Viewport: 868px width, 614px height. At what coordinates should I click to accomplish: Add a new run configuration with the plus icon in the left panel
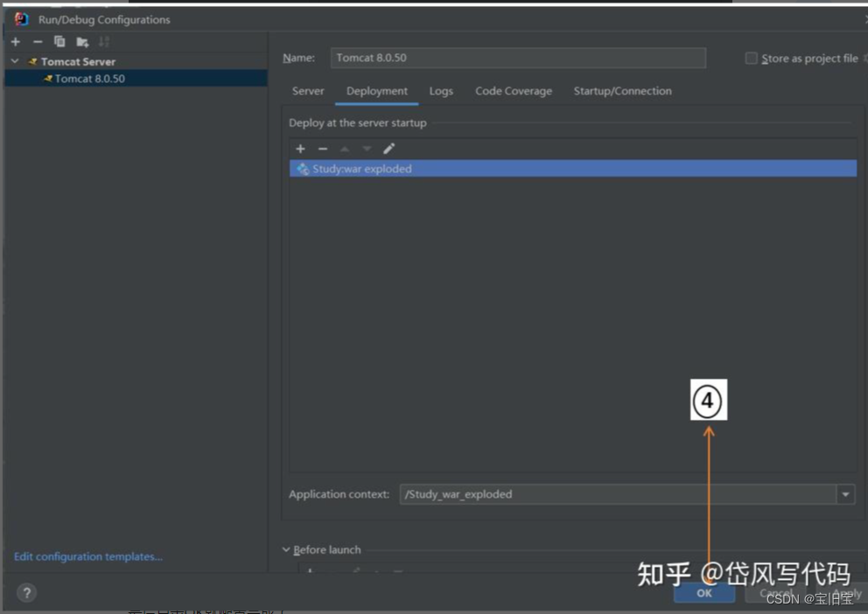[16, 42]
